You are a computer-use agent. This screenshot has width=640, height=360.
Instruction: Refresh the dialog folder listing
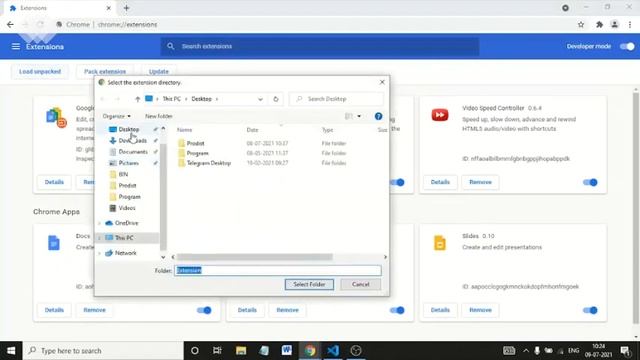coord(276,99)
